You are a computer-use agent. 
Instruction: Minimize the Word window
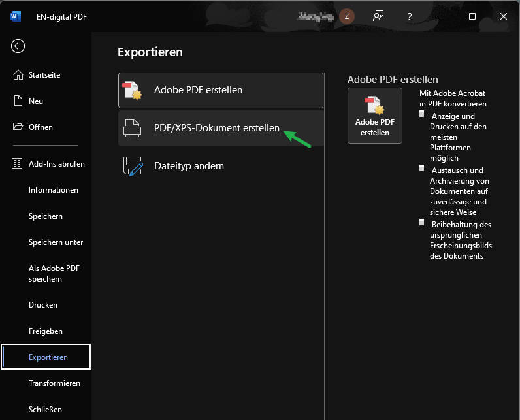click(x=441, y=16)
